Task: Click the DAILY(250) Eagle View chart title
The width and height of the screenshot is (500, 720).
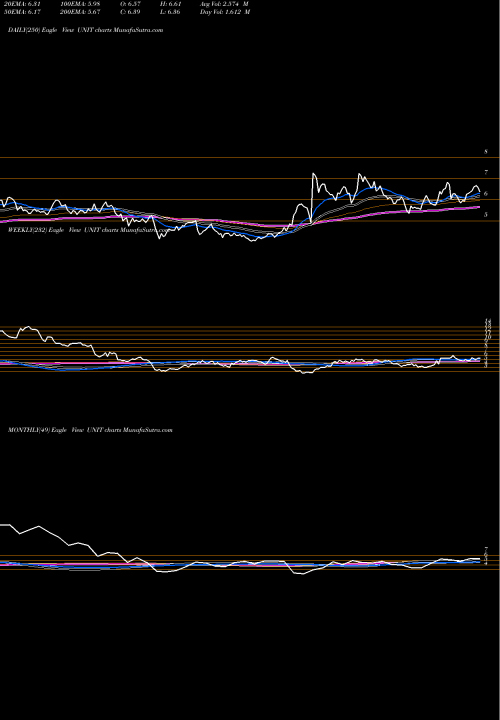Action: pos(86,30)
